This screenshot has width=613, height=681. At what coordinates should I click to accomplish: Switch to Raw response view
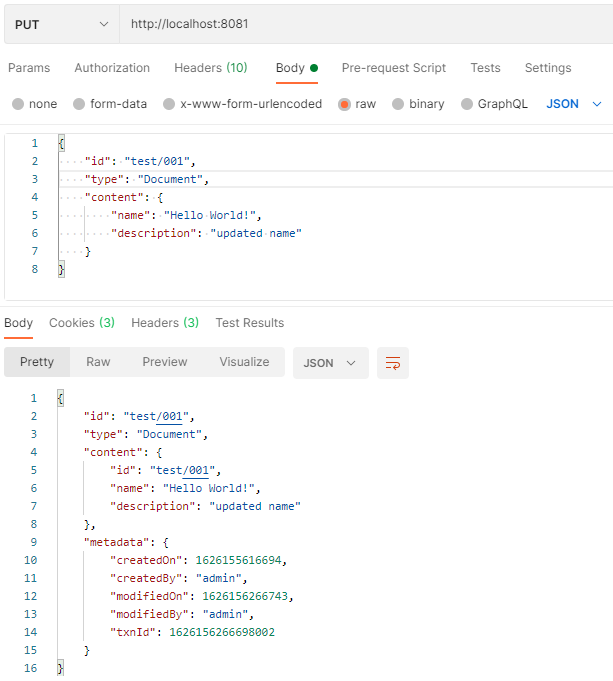click(x=98, y=362)
